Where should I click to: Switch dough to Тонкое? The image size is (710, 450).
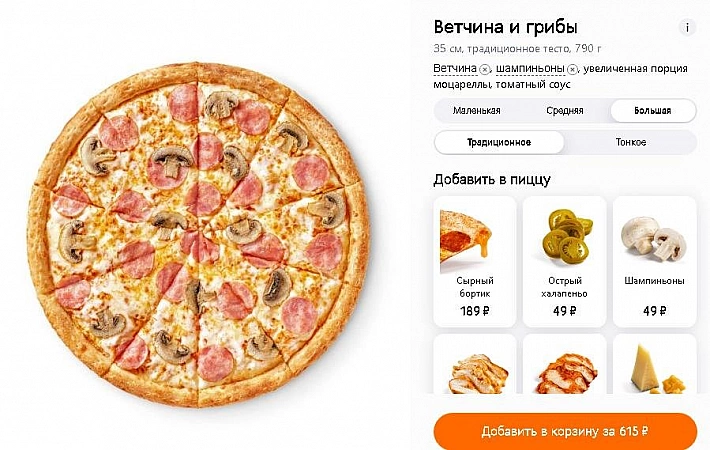(630, 142)
